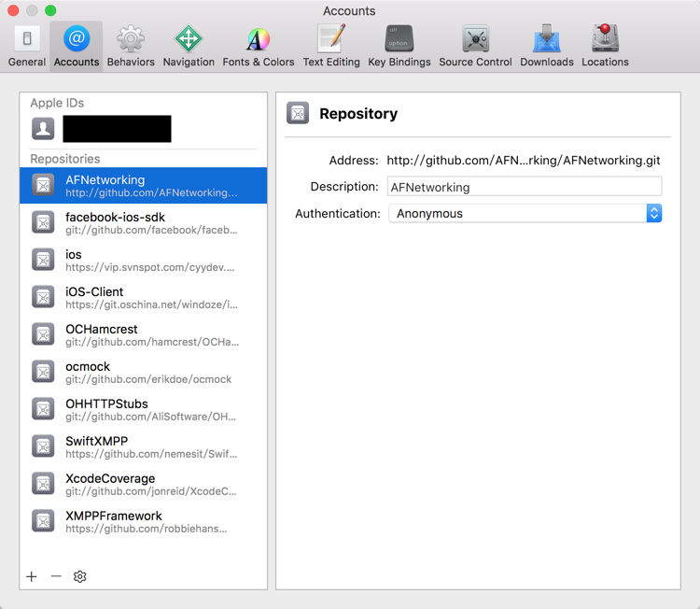Click the Text Editing tab label
Screen dimensions: 700x609
331,62
